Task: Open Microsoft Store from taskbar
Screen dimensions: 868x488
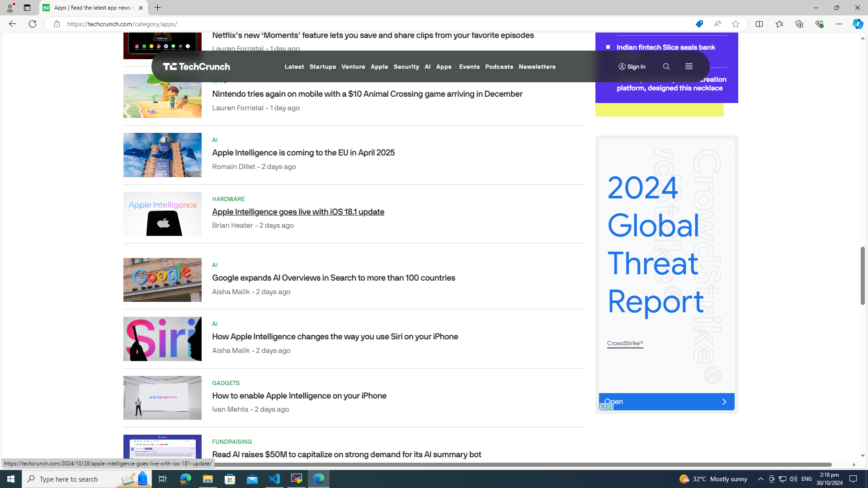Action: [230, 479]
